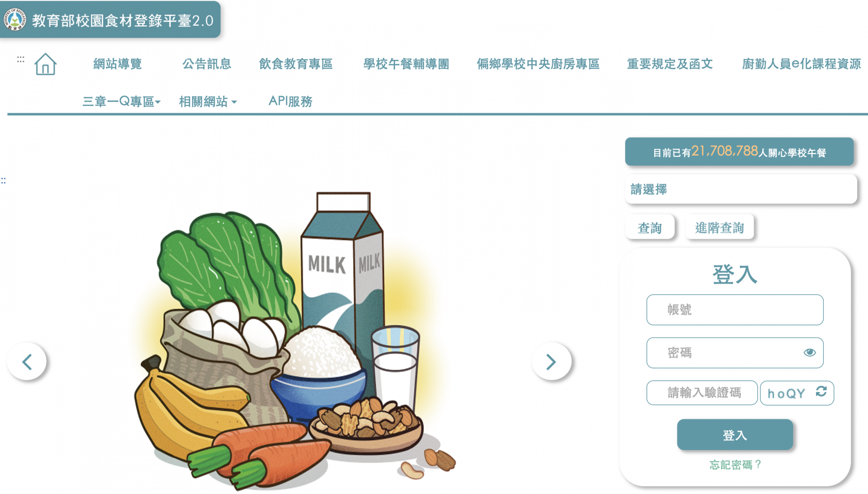This screenshot has width=868, height=494.
Task: Open the 忘記密碼 forgot password link
Action: tap(735, 465)
